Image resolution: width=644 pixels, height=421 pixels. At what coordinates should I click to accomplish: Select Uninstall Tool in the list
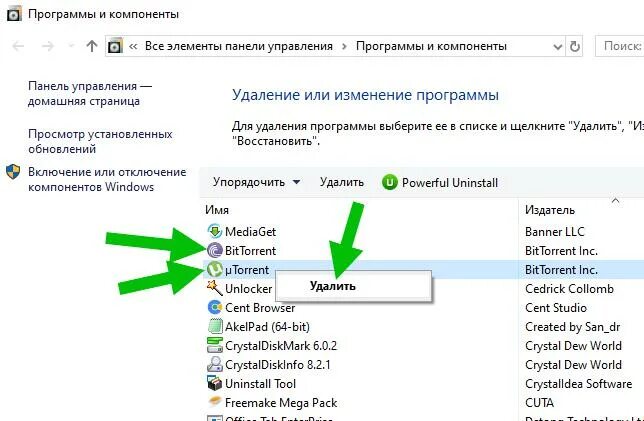pyautogui.click(x=260, y=384)
